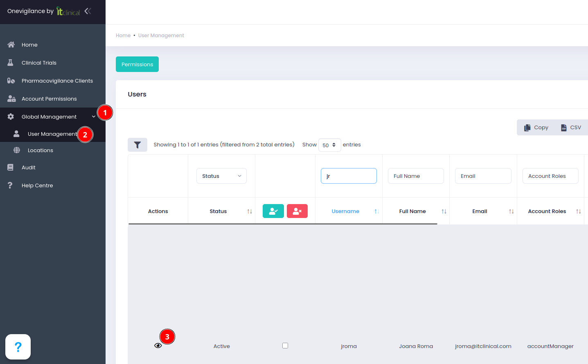
Task: Open the Status filter dropdown
Action: pyautogui.click(x=221, y=176)
